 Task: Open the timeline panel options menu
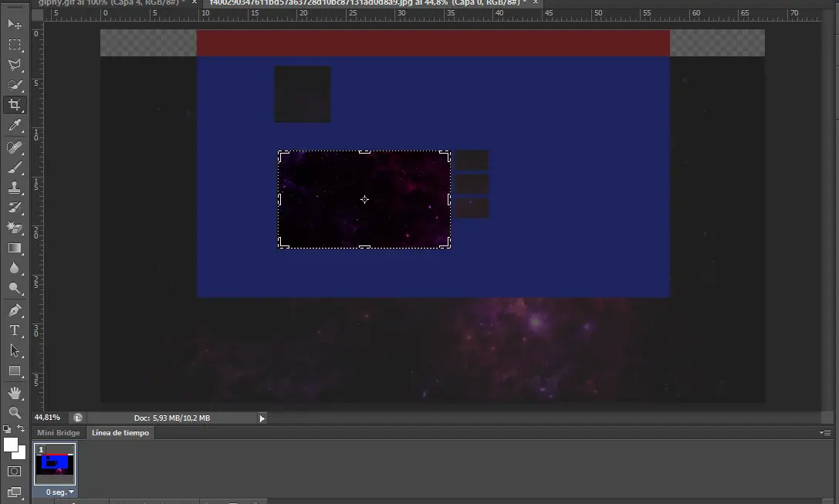(825, 432)
